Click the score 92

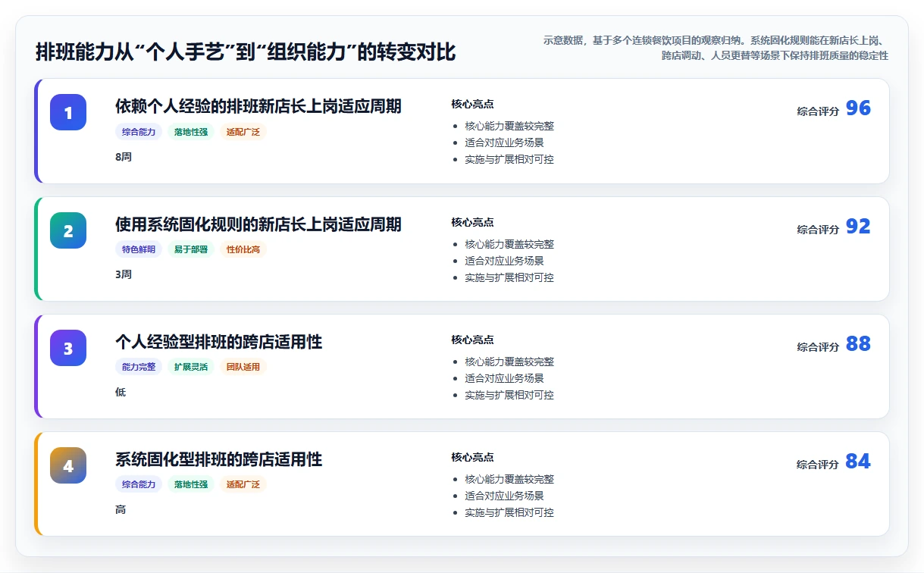(x=858, y=227)
